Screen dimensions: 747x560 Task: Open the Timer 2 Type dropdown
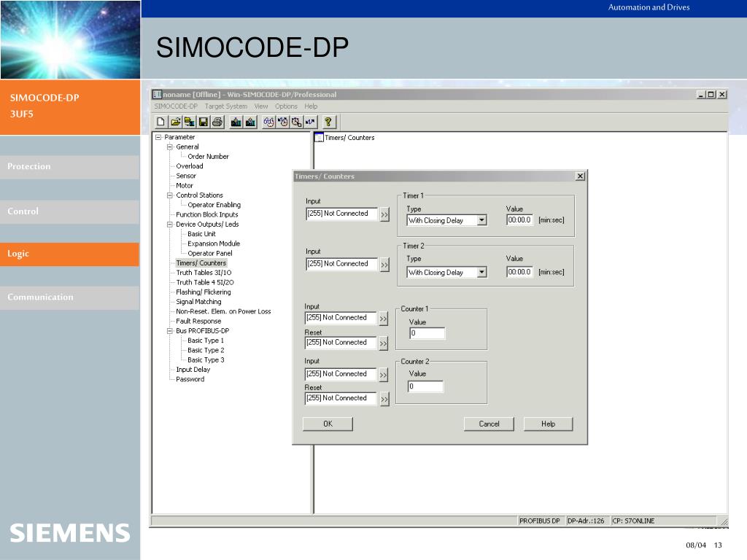click(481, 272)
